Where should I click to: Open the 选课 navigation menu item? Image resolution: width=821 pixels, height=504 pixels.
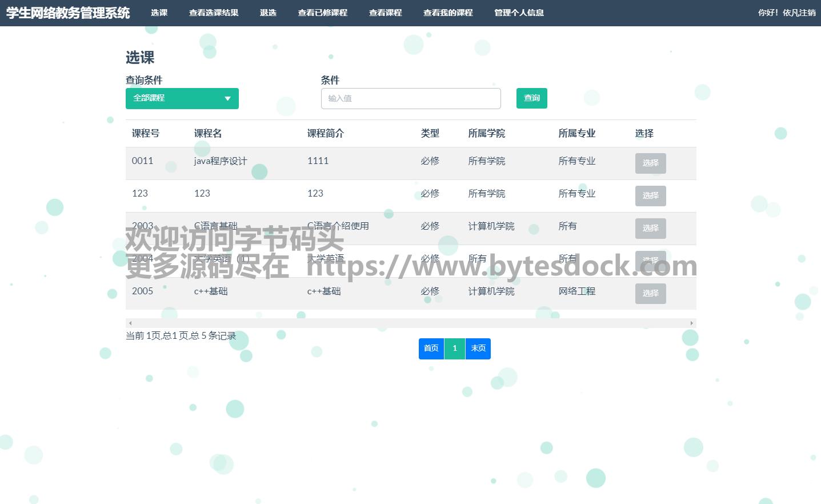159,13
